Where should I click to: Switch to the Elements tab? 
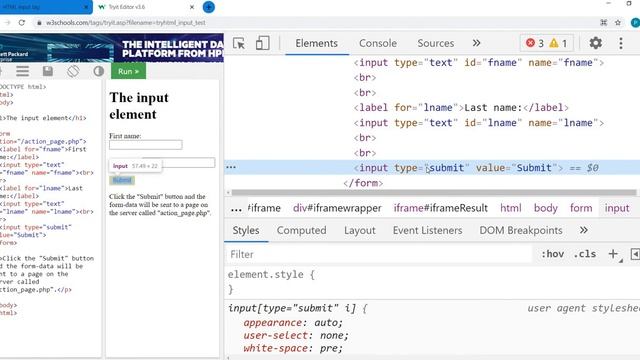click(x=316, y=43)
